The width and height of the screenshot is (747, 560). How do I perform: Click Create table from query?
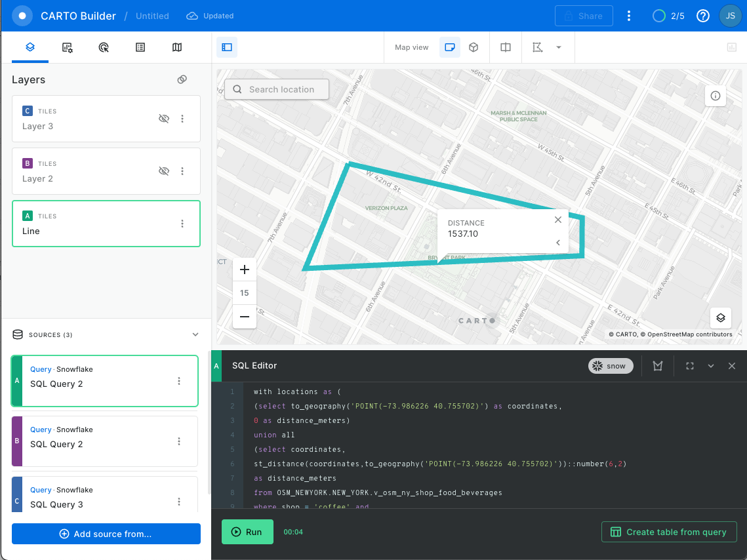coord(669,532)
